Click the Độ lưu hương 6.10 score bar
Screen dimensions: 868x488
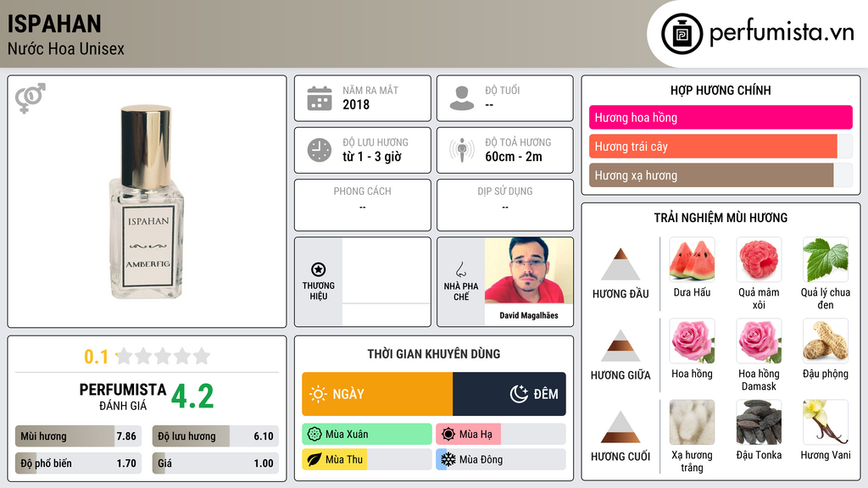(x=215, y=436)
